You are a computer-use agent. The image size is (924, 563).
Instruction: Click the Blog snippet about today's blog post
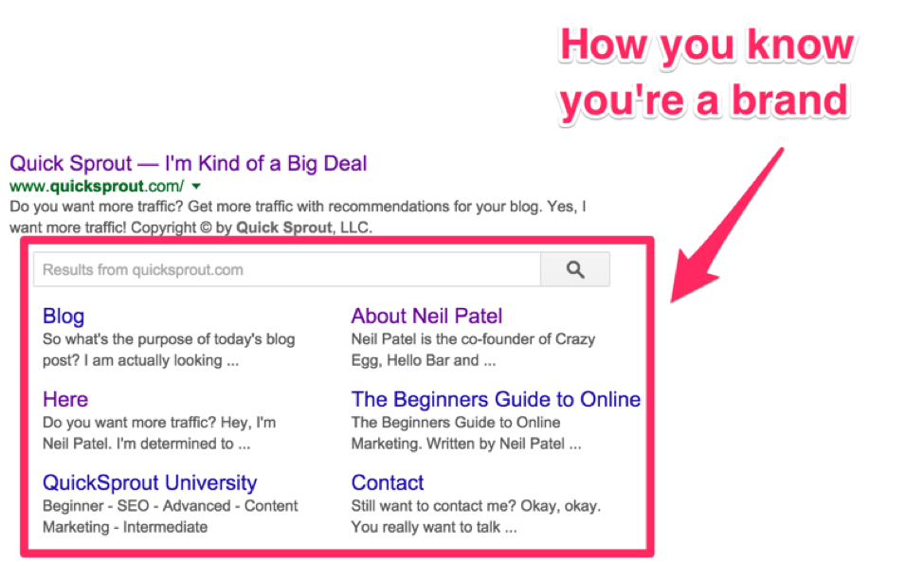click(x=169, y=350)
